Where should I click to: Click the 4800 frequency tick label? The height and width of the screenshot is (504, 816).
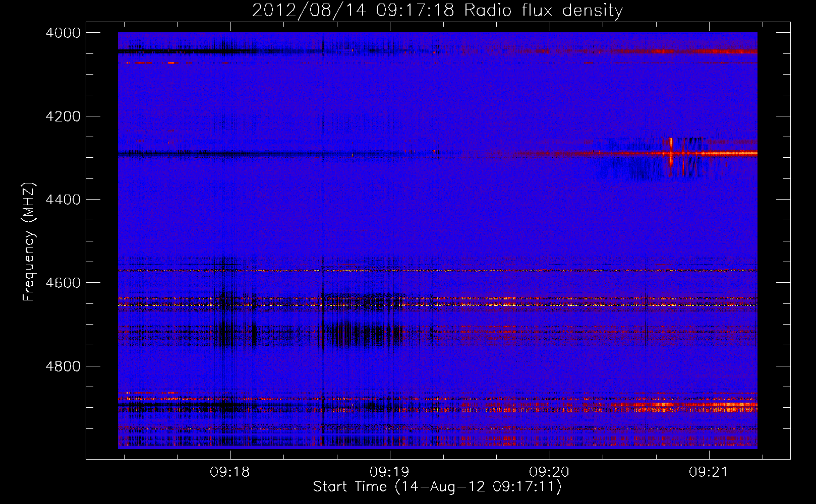(x=63, y=366)
